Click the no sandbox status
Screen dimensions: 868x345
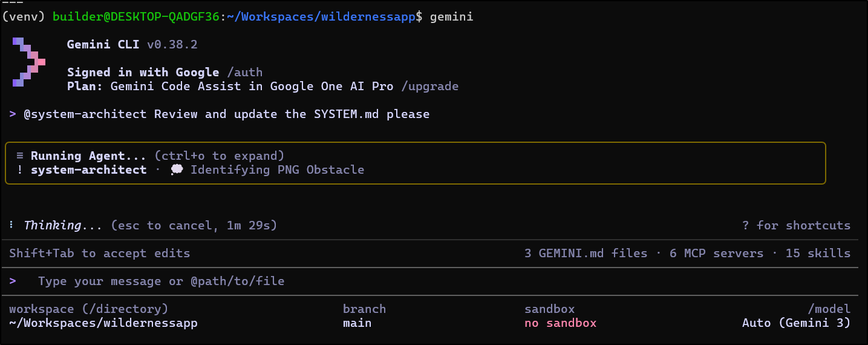(x=560, y=323)
